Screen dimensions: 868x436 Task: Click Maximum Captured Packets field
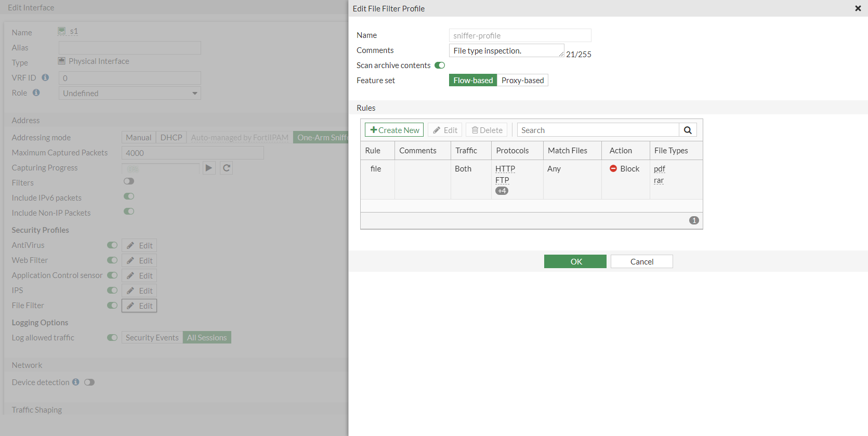coord(193,153)
